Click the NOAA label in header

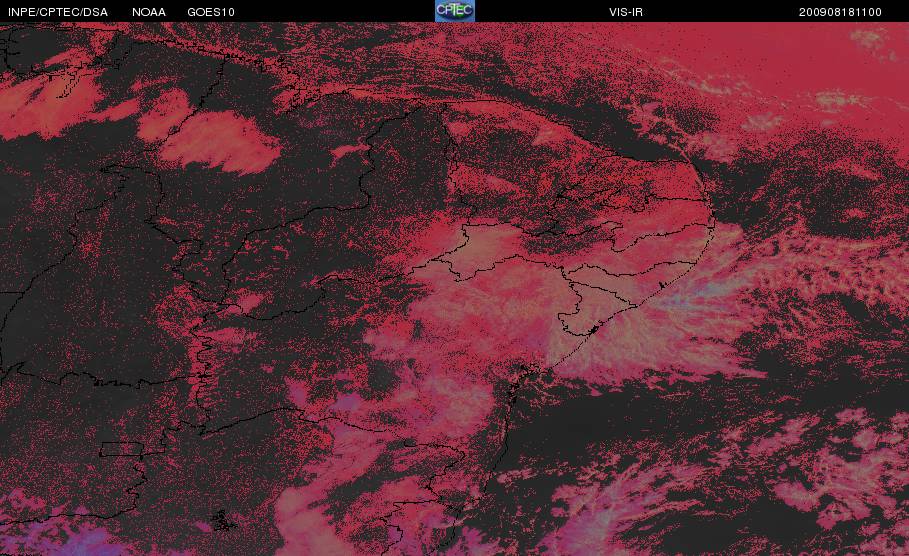148,12
